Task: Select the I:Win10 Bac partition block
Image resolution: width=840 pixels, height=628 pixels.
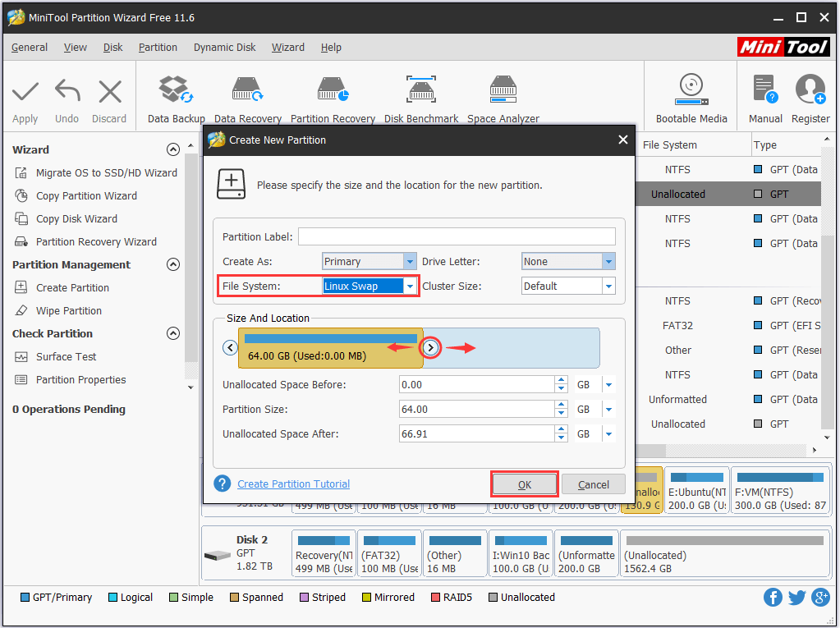Action: 521,553
